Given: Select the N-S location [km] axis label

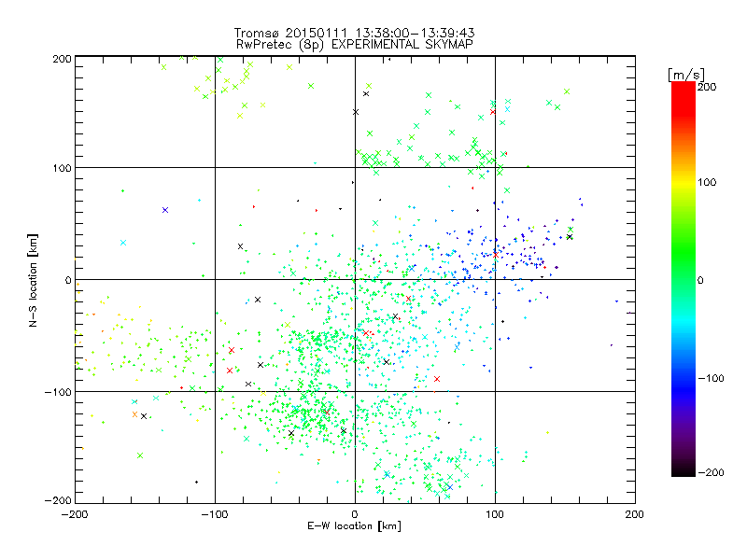Looking at the screenshot, I should coord(33,281).
